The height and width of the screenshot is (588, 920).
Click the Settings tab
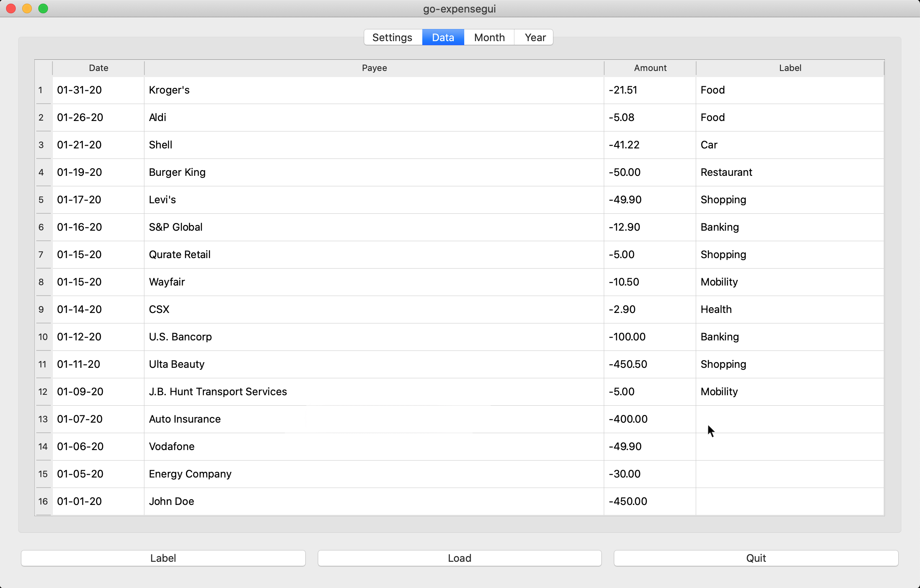[392, 37]
